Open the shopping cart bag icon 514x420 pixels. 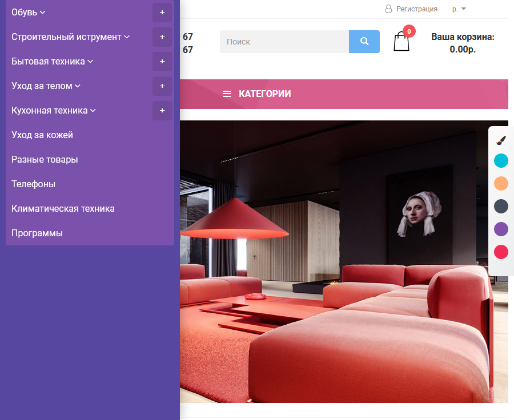click(x=401, y=42)
